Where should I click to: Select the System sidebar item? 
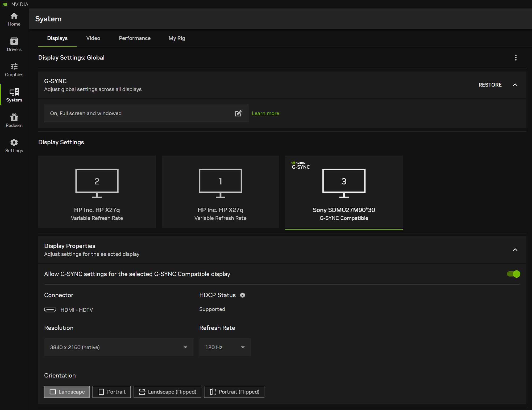click(14, 95)
